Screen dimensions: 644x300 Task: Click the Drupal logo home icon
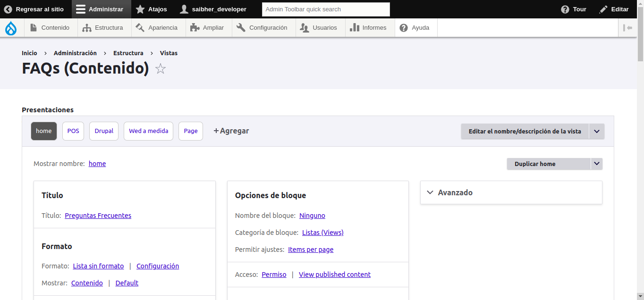pos(11,28)
